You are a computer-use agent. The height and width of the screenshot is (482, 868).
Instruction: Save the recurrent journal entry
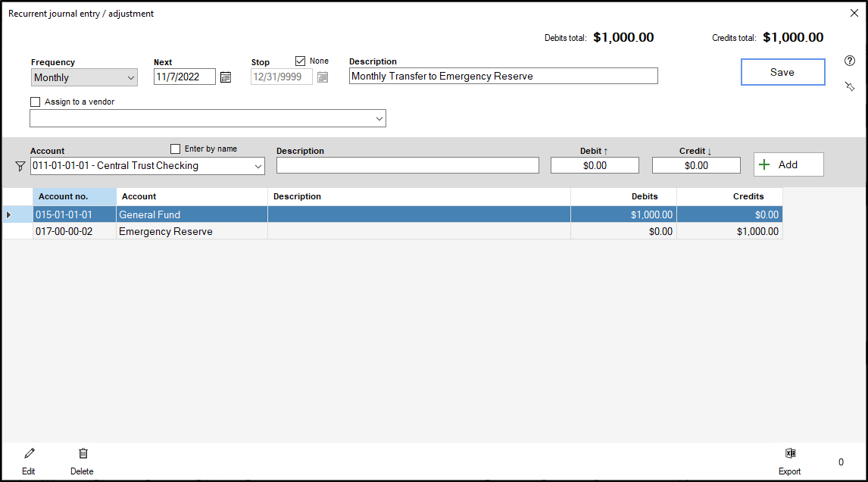pos(782,72)
